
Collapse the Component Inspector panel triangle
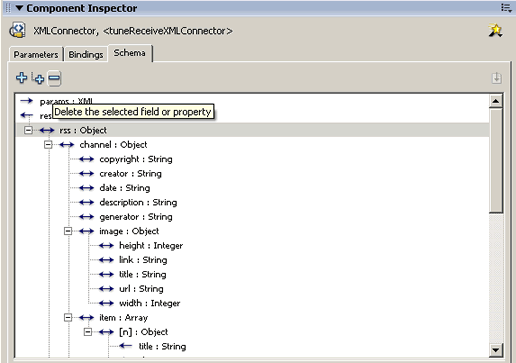(x=20, y=8)
